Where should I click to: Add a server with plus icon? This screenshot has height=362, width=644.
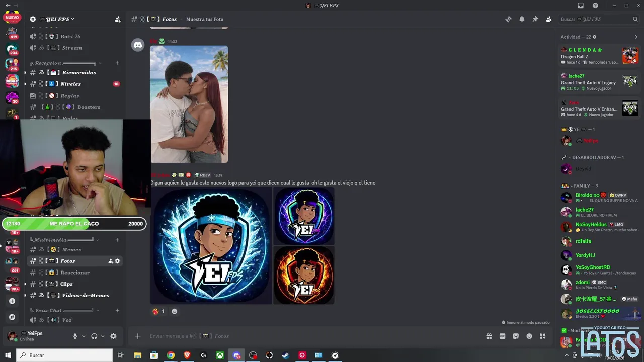12,301
